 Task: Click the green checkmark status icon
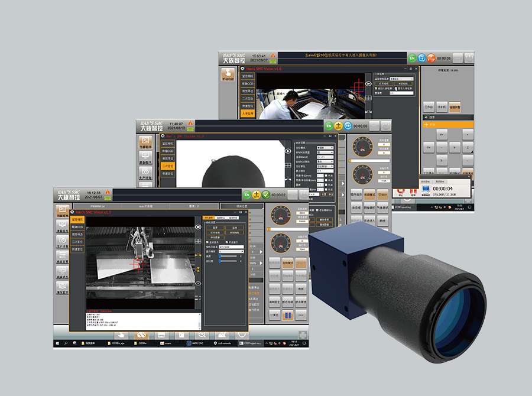point(266,194)
